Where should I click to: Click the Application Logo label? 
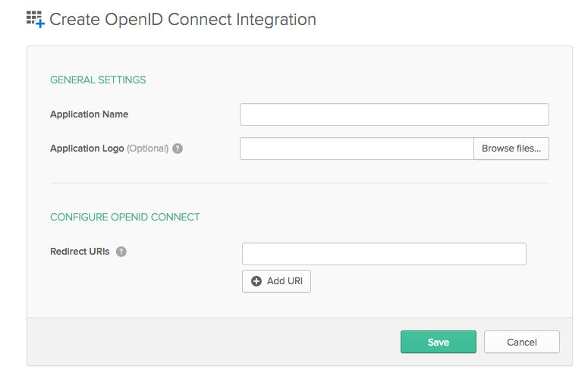pyautogui.click(x=86, y=149)
